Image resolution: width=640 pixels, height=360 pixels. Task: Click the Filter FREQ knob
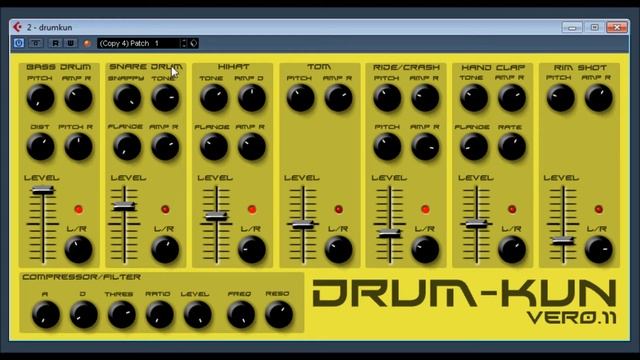pos(241,315)
